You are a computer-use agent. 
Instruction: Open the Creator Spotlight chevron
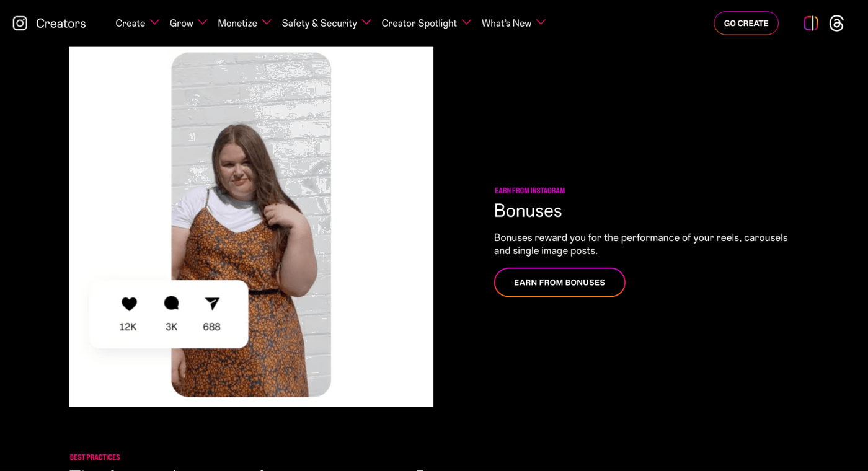point(467,22)
